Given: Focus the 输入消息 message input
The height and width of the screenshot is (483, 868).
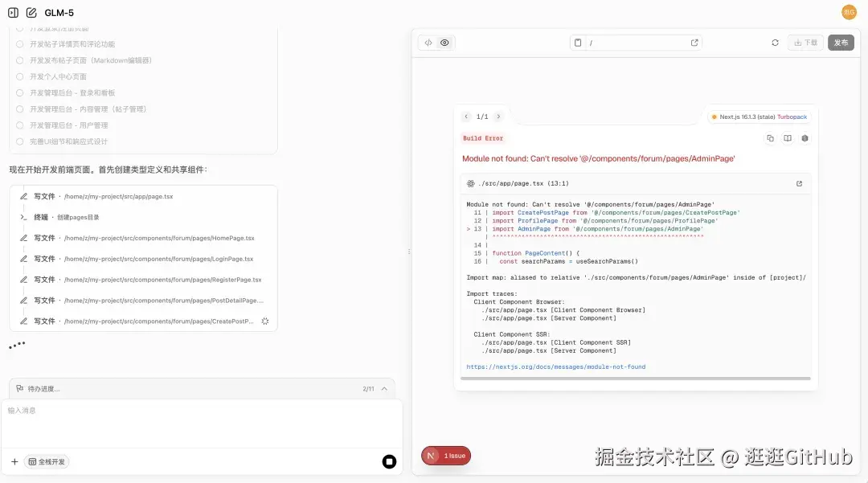Looking at the screenshot, I should [202, 424].
